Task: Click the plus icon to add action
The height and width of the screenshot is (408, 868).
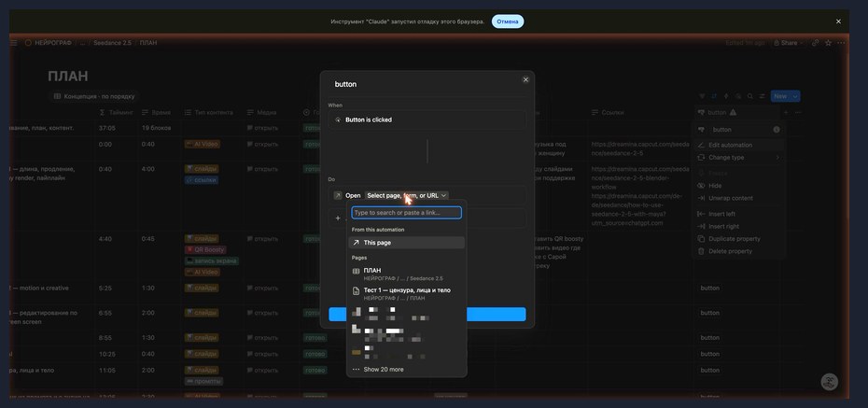Action: pos(338,218)
